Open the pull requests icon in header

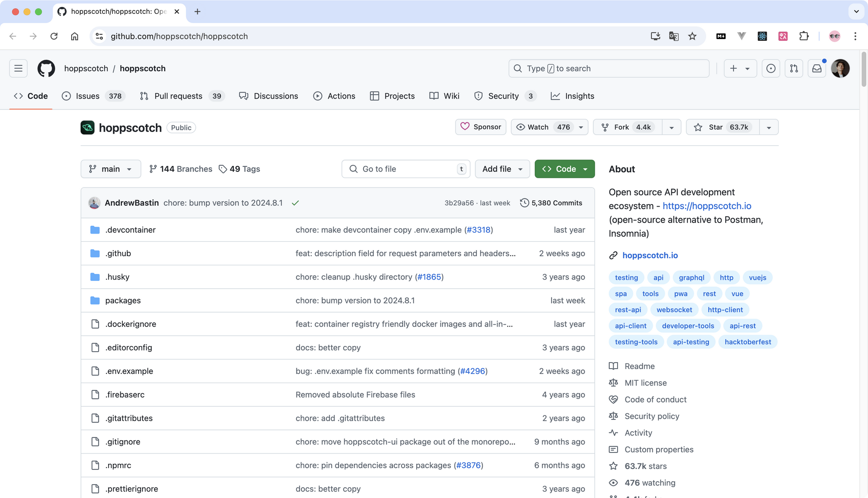[794, 69]
